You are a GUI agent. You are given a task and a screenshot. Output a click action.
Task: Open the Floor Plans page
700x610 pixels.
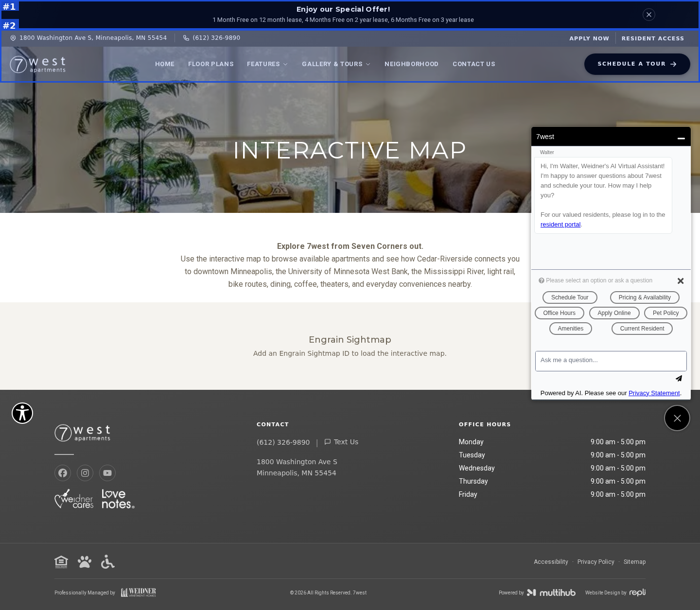point(211,64)
